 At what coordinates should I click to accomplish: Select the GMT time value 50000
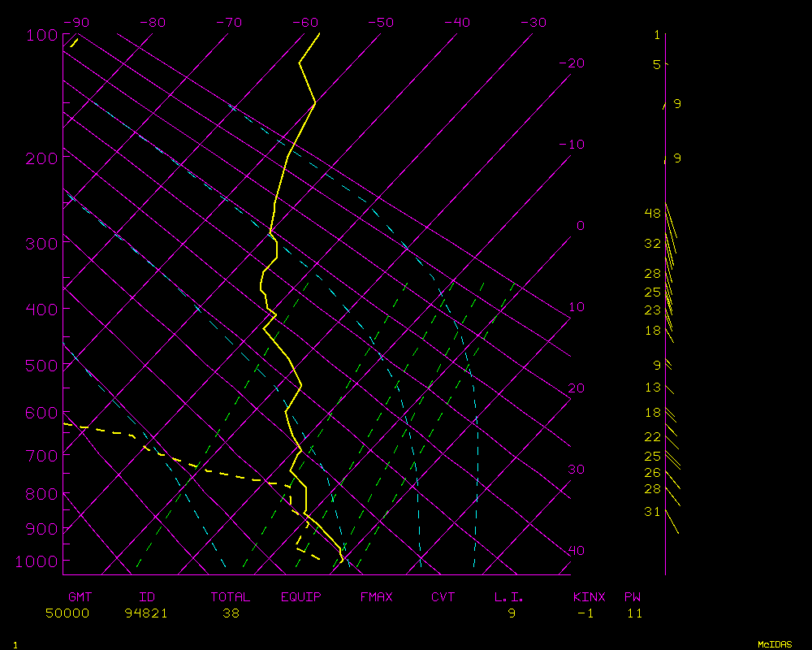[x=67, y=613]
